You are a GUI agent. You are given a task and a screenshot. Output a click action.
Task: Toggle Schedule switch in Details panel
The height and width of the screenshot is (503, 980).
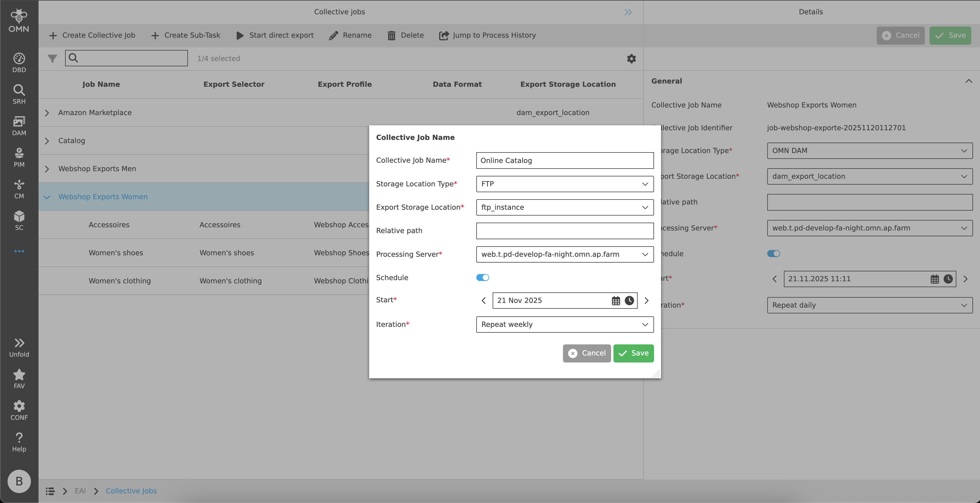point(773,254)
